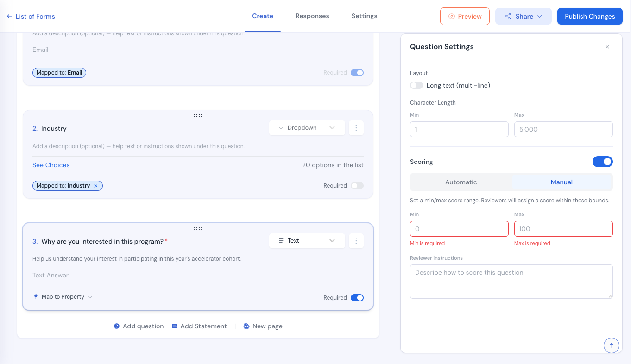Click the New page icon
Viewport: 631px width, 364px height.
(x=246, y=326)
